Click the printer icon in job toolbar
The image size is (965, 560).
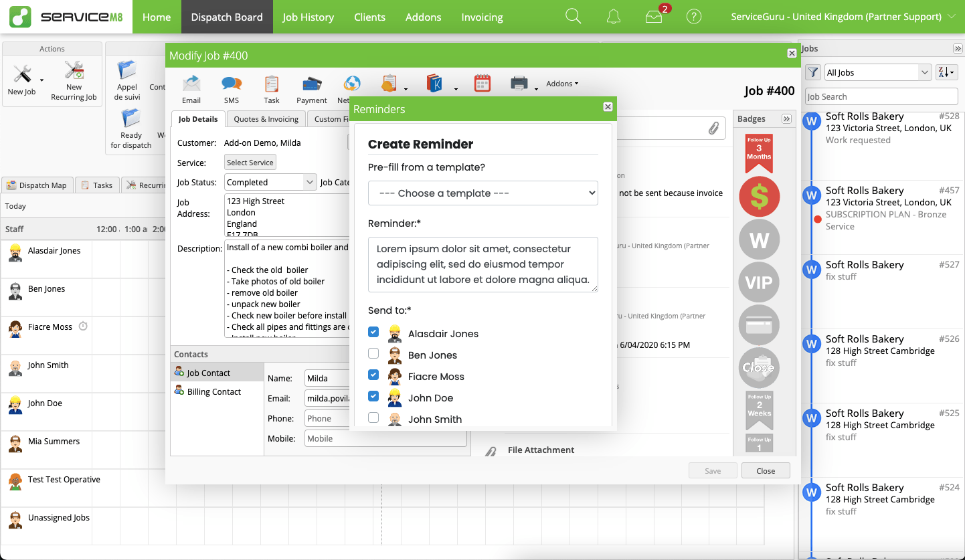point(519,83)
